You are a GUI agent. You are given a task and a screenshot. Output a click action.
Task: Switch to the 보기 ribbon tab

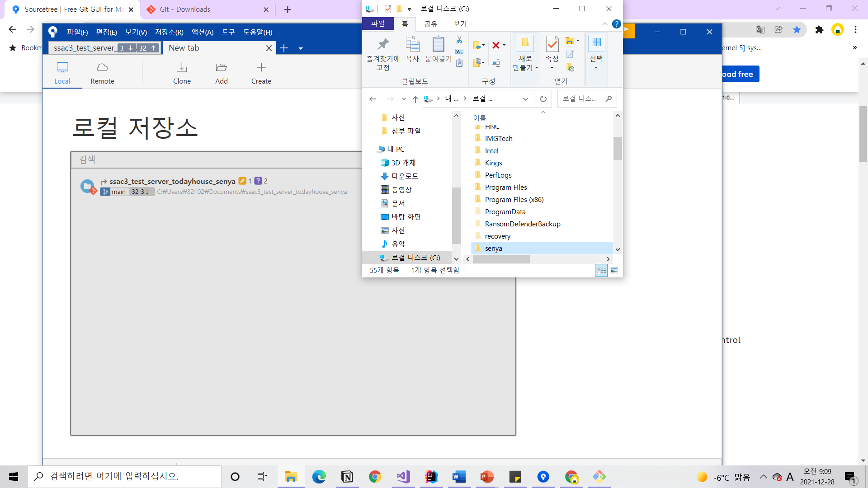(x=460, y=23)
